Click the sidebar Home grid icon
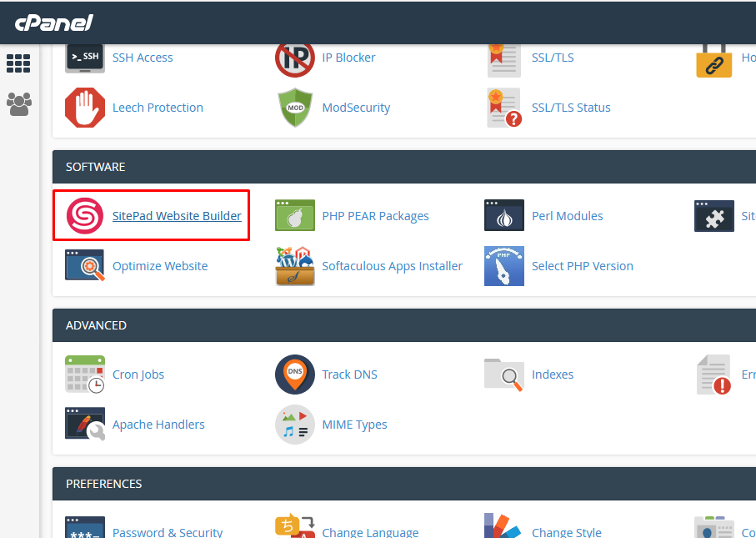Image resolution: width=756 pixels, height=538 pixels. tap(18, 63)
